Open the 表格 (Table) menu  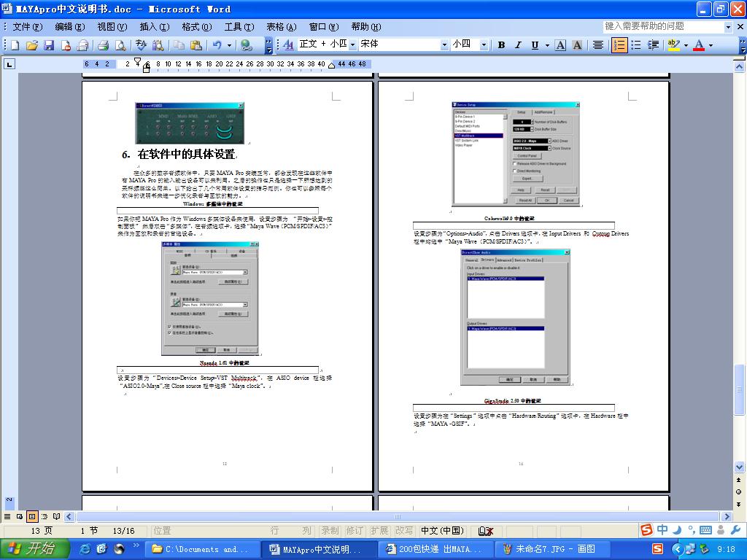[x=281, y=27]
